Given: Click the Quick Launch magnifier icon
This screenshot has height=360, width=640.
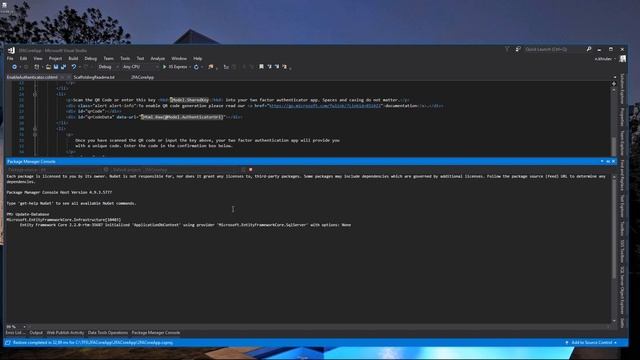Looking at the screenshot, I should click(x=589, y=49).
